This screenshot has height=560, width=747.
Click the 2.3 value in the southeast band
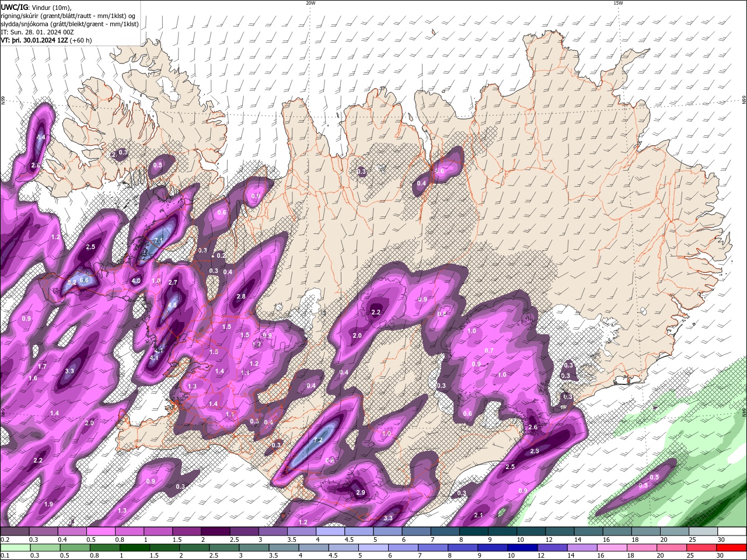pyautogui.click(x=535, y=452)
